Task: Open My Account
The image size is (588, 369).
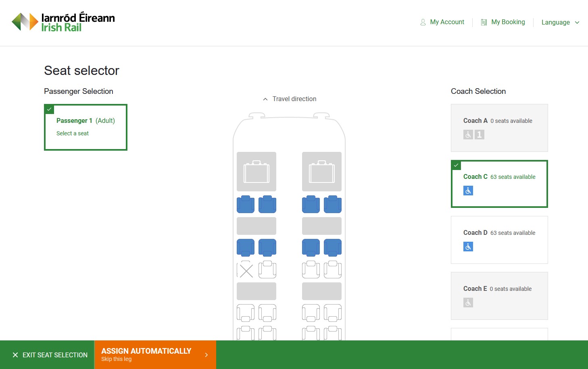Action: pos(442,22)
